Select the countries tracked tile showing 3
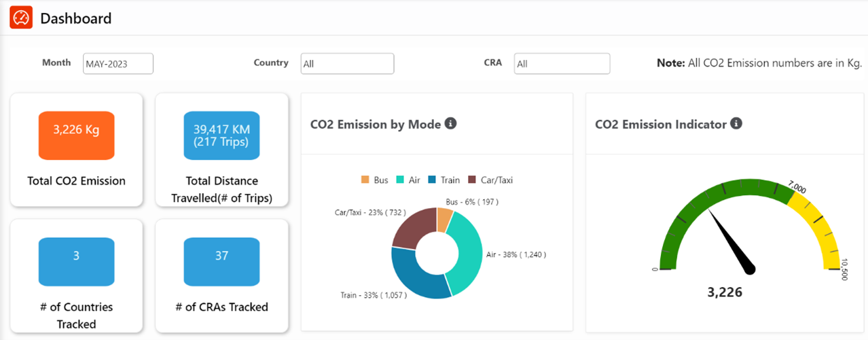 tap(76, 261)
